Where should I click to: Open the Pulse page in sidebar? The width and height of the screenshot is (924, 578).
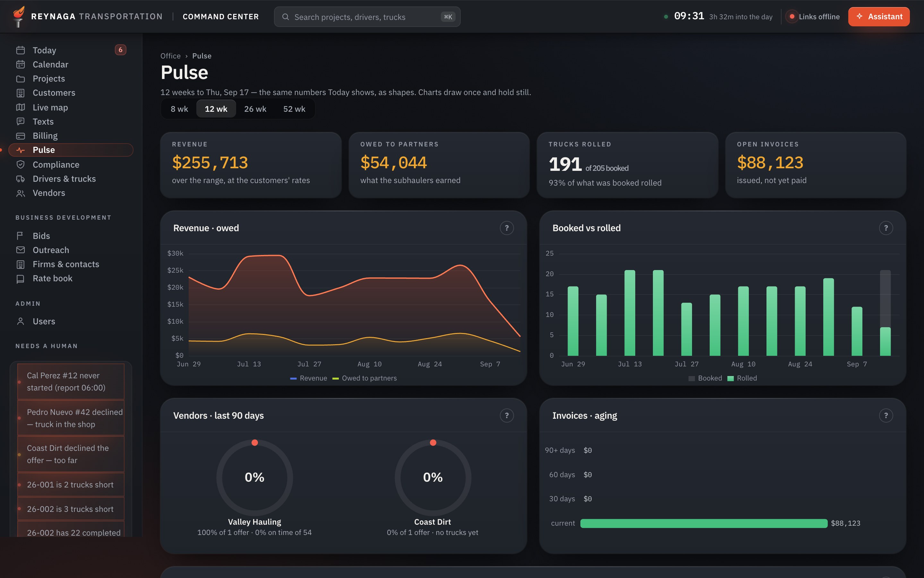point(71,150)
